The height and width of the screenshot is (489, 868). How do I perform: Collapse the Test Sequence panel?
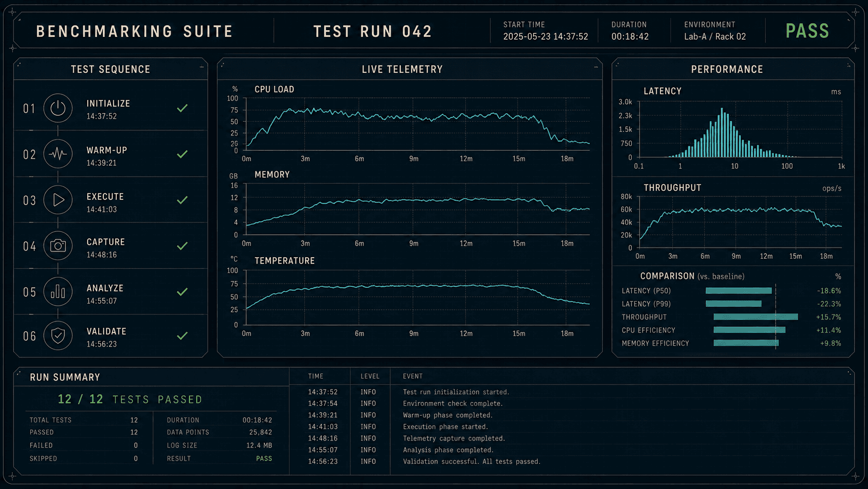tap(202, 67)
